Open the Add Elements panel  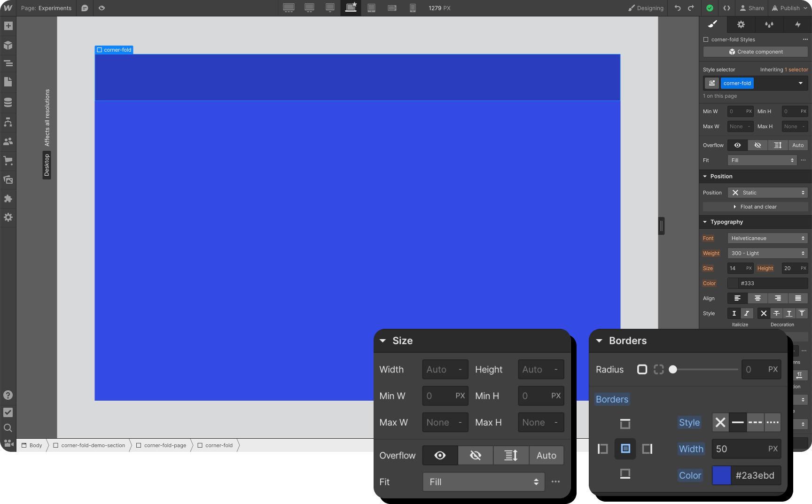click(x=8, y=26)
